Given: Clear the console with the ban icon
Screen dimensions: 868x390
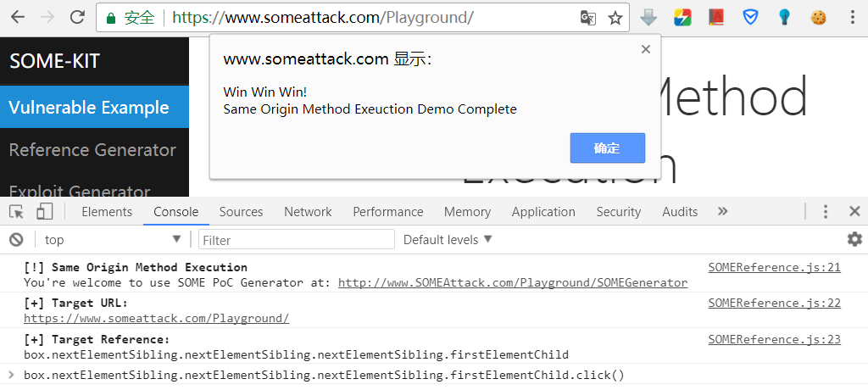Looking at the screenshot, I should 17,239.
